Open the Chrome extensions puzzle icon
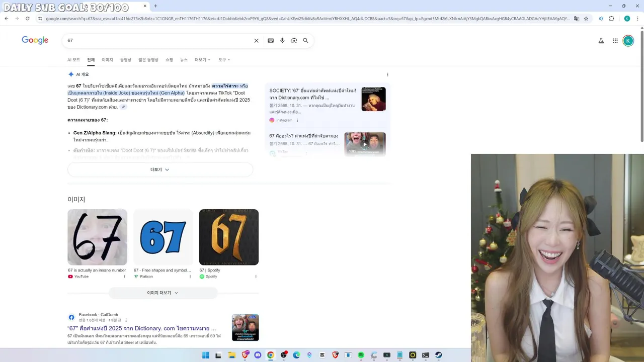This screenshot has height=362, width=644. pos(612,19)
